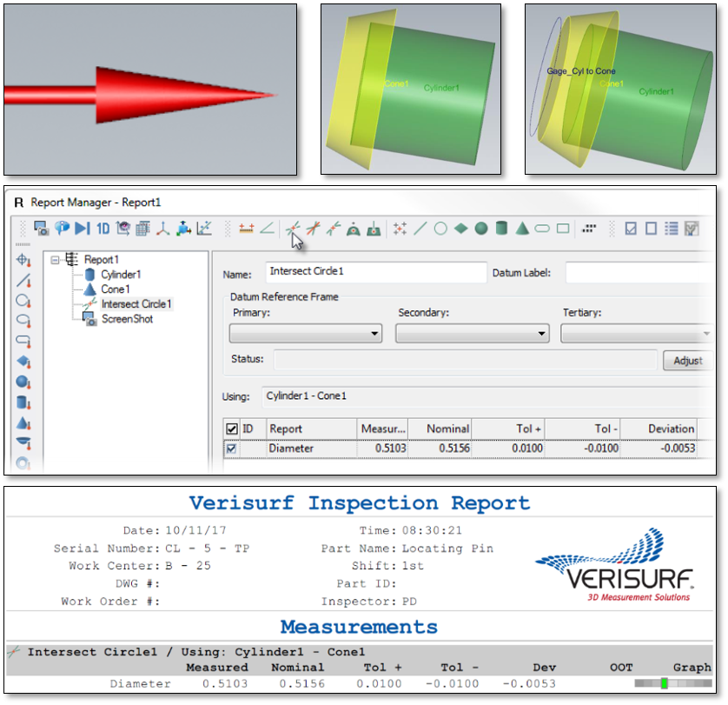Open the Tertiary datum dropdown
Image resolution: width=728 pixels, height=705 pixels.
point(637,334)
